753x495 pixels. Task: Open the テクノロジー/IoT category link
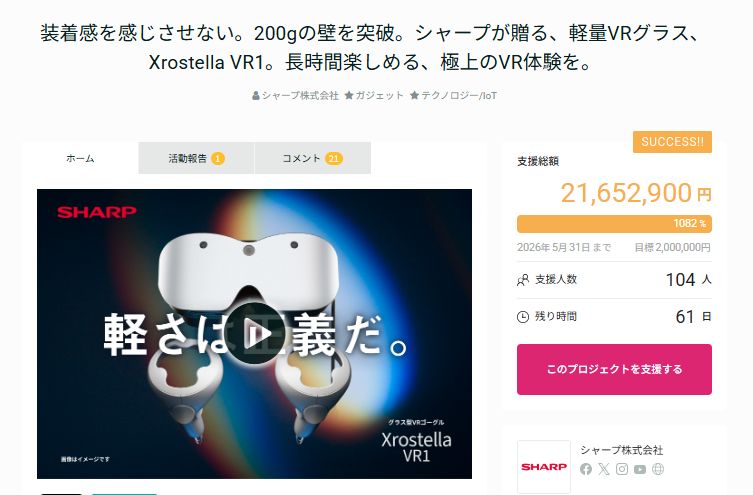pyautogui.click(x=453, y=96)
